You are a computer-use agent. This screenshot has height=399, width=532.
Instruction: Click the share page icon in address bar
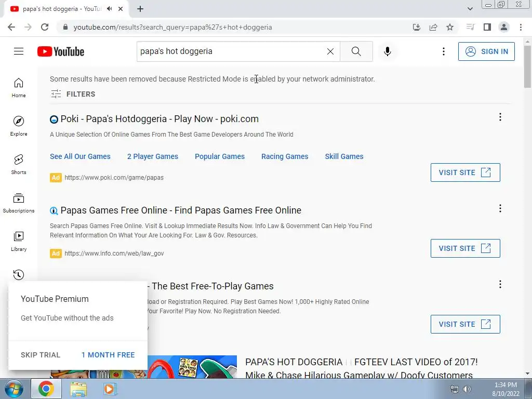(433, 27)
